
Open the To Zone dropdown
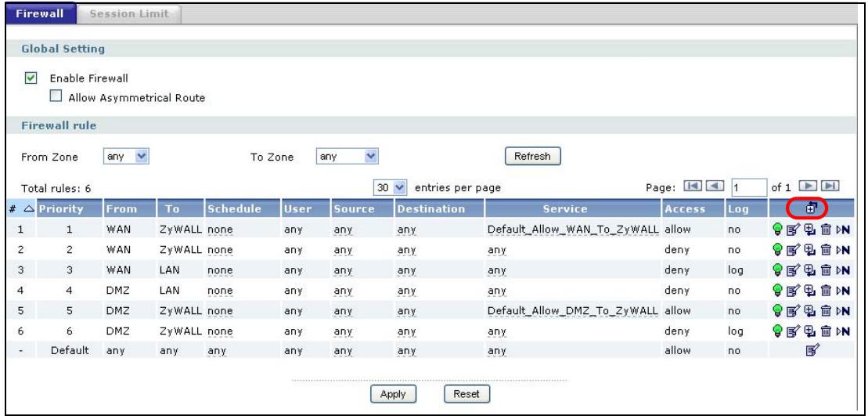click(347, 157)
